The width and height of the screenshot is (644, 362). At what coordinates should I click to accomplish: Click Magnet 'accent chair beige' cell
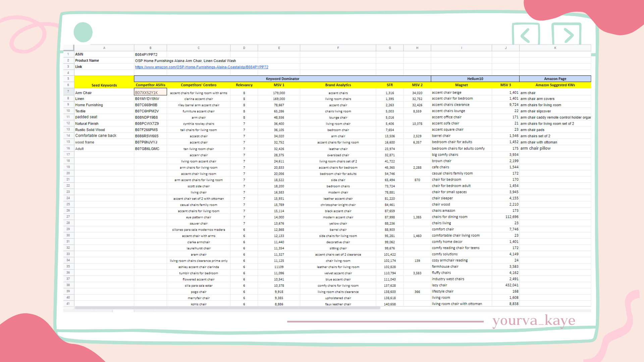pyautogui.click(x=462, y=93)
